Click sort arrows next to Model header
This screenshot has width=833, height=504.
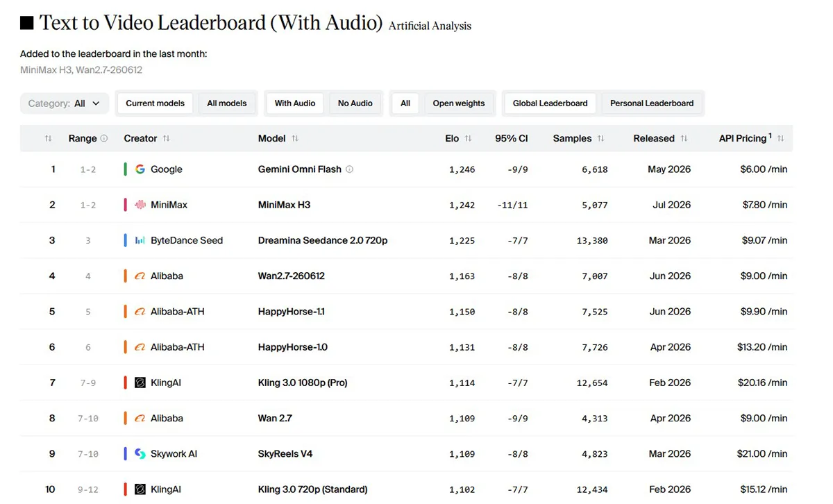pos(295,138)
